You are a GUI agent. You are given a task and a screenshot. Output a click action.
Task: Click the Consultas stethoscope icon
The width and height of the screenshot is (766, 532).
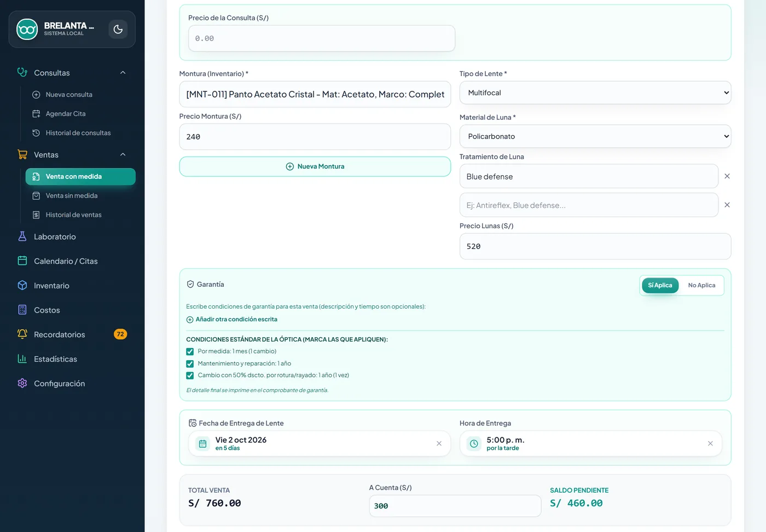[x=22, y=72]
